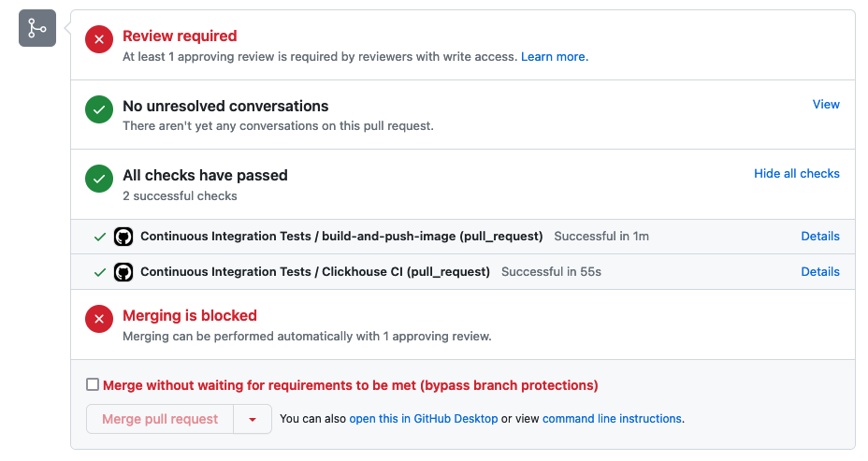Open Details for Clickhouse CI check
Viewport: 868px width, 461px height.
click(820, 272)
